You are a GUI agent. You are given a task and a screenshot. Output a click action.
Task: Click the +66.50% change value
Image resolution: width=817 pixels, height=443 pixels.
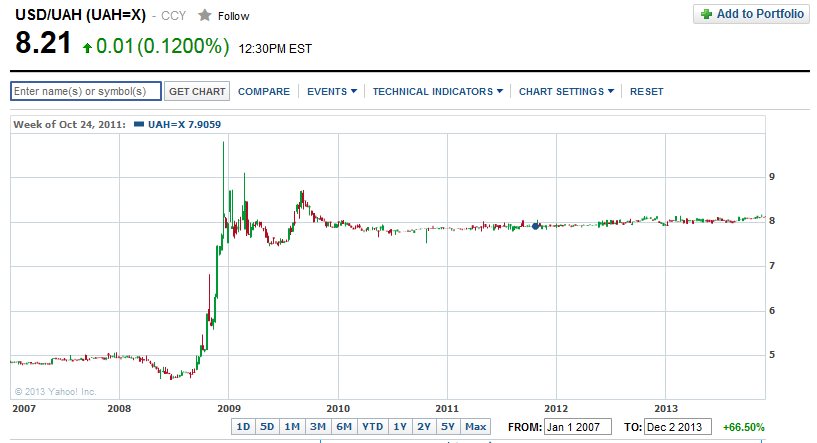click(x=744, y=427)
